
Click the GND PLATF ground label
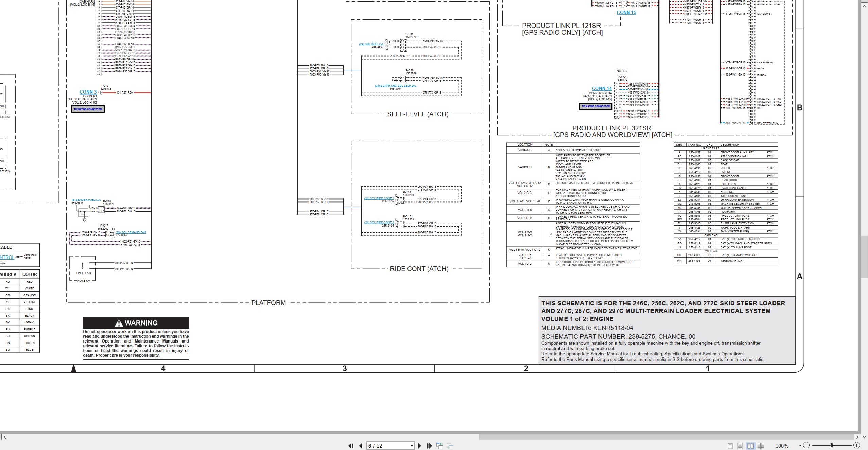click(x=84, y=273)
